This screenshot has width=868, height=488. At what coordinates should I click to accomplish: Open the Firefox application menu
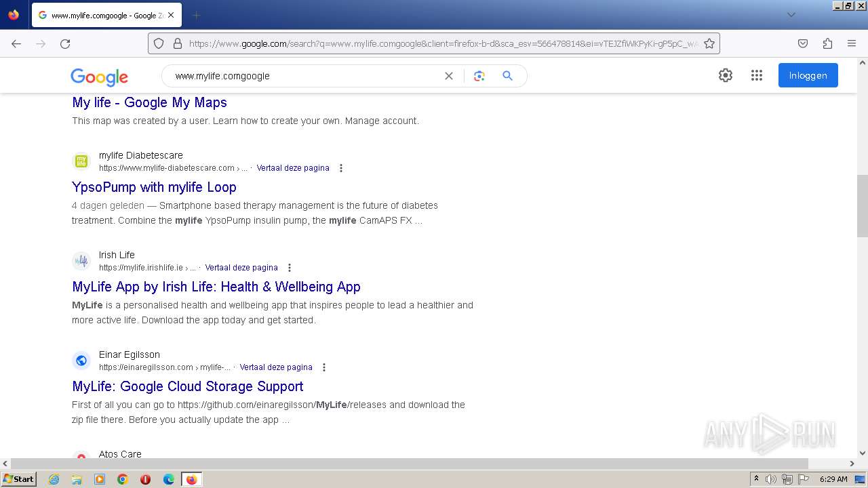(x=852, y=43)
